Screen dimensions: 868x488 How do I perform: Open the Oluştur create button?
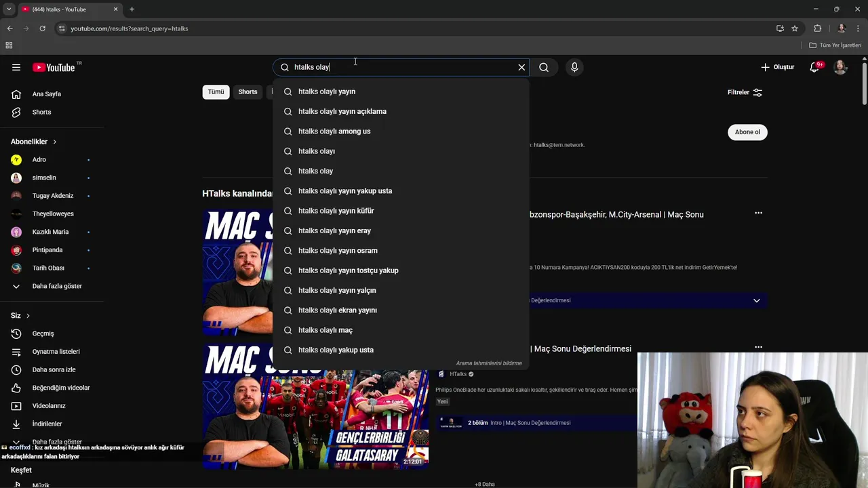pos(777,67)
